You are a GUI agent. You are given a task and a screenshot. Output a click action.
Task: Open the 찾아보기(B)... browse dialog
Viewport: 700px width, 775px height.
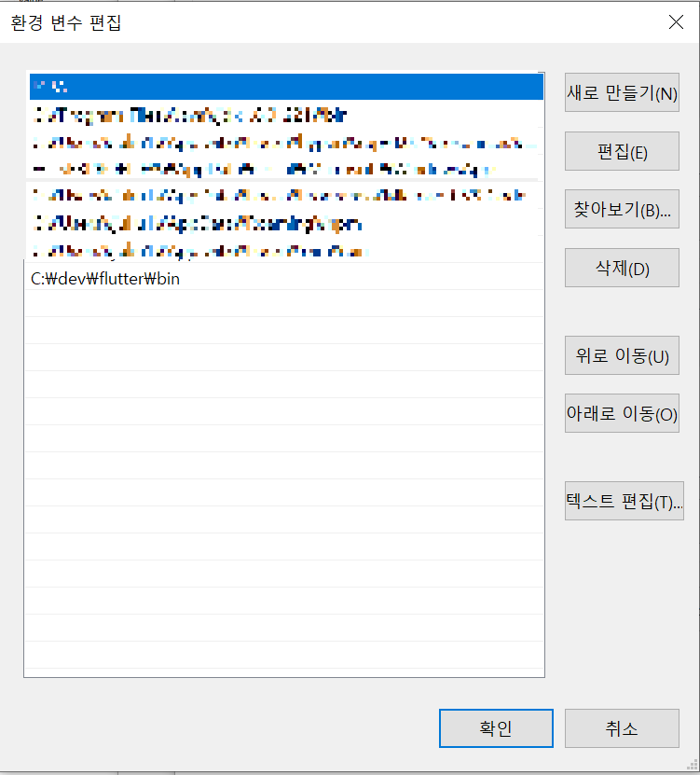tap(622, 209)
